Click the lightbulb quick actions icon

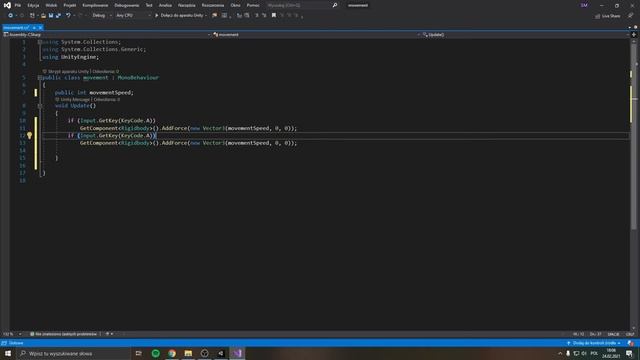click(29, 136)
